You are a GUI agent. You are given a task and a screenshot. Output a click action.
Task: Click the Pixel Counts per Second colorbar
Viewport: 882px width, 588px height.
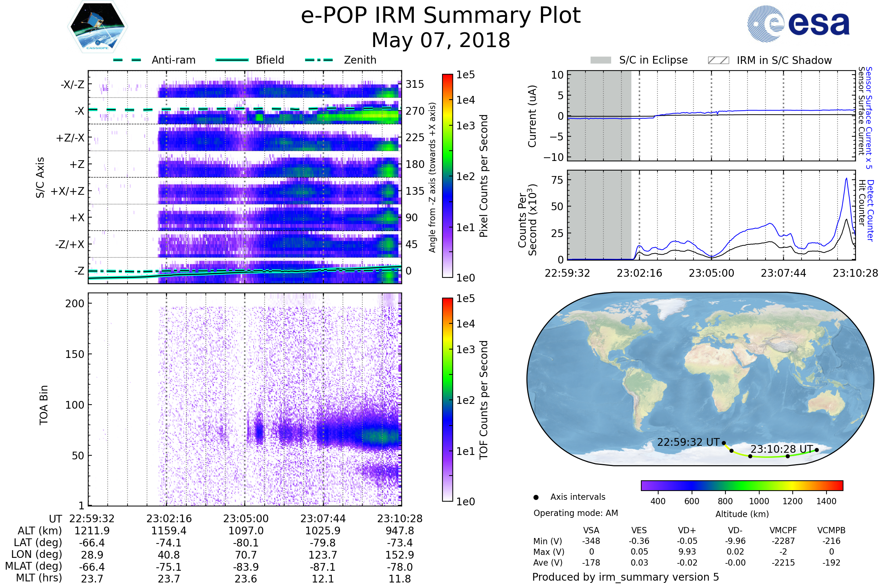coord(447,176)
